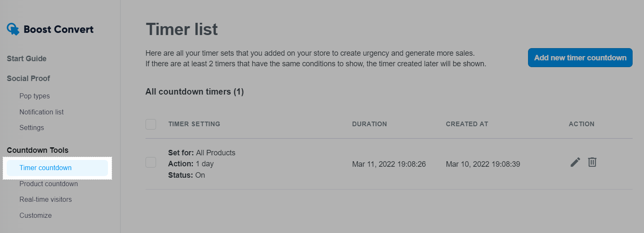Check the All Products timer row checkbox
Screen dimensions: 644x233
coord(151,162)
